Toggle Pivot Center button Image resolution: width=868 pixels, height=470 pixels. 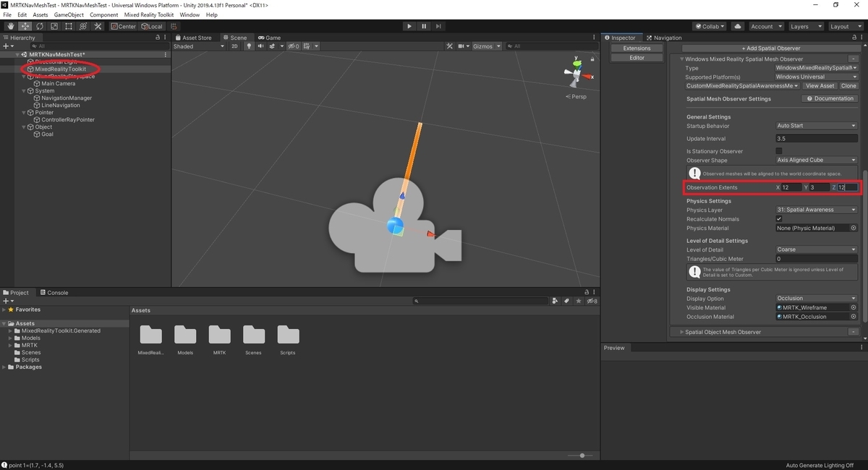click(123, 26)
